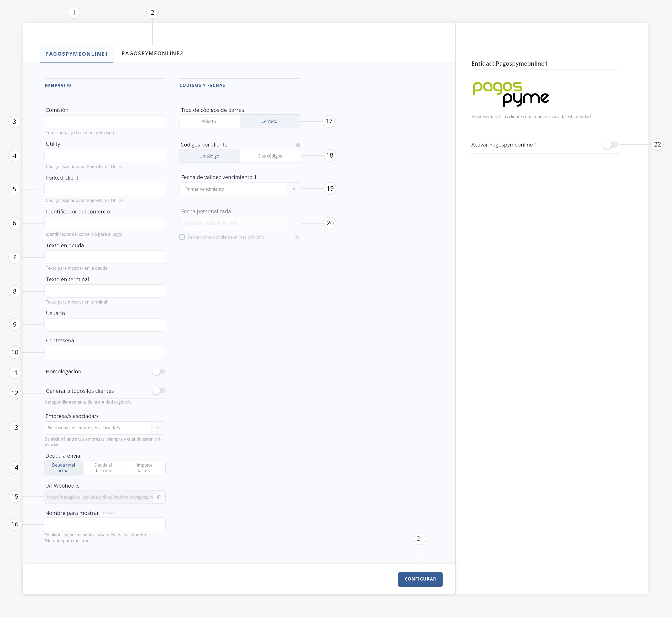This screenshot has height=617, width=672.
Task: Toggle the Homologación switch
Action: (x=159, y=371)
